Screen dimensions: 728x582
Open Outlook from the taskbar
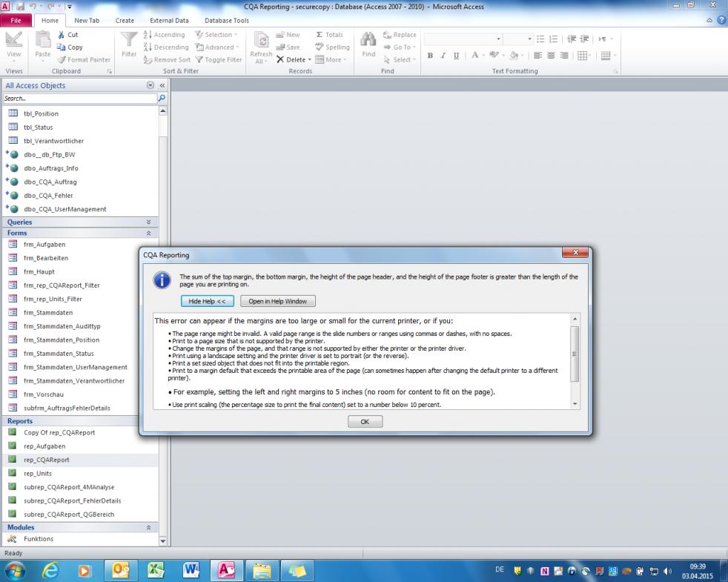click(120, 570)
